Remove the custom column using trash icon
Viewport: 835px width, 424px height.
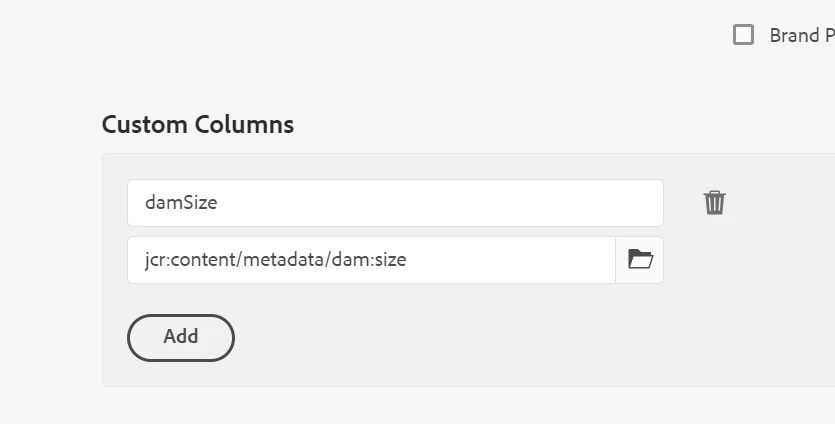coord(714,203)
